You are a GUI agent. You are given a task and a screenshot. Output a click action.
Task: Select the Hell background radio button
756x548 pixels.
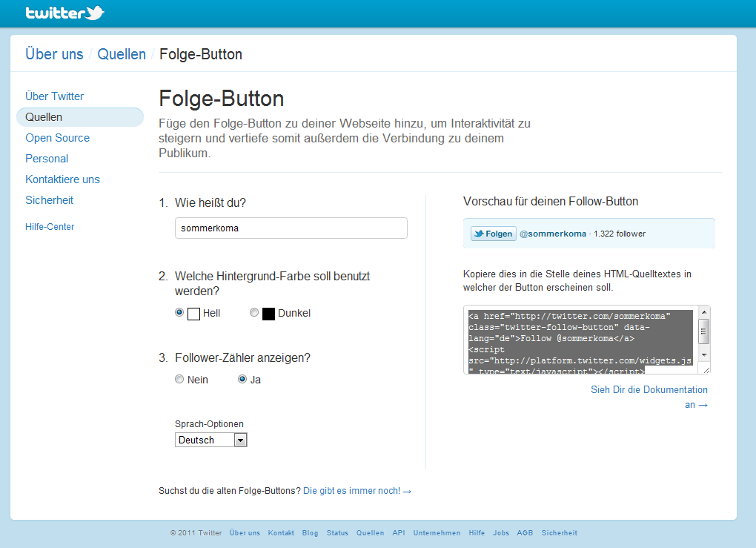(179, 313)
